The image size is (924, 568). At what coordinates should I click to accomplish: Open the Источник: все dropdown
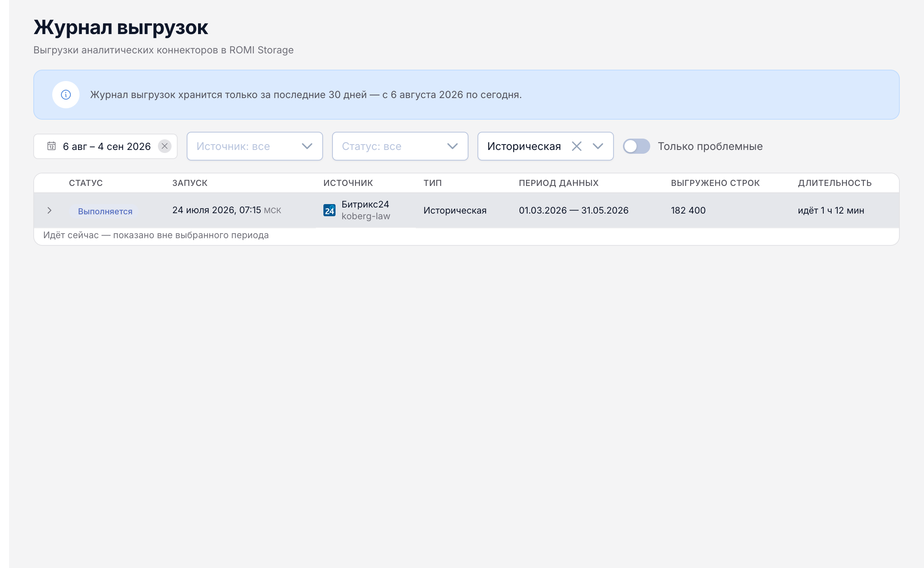point(255,146)
